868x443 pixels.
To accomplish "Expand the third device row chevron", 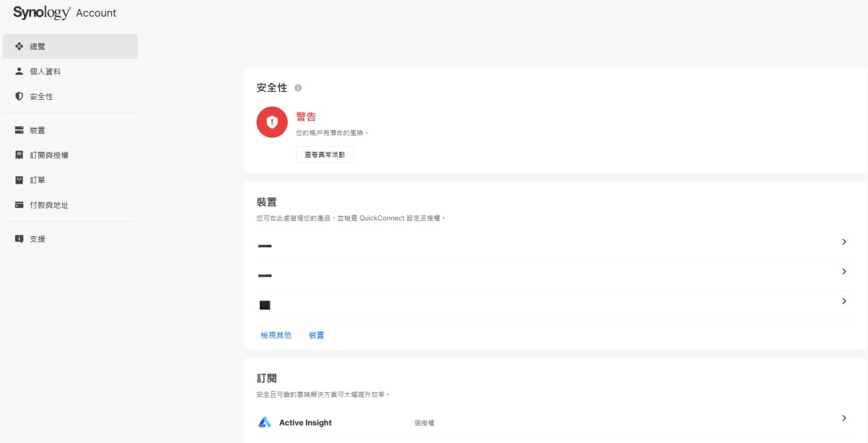I will click(x=843, y=301).
